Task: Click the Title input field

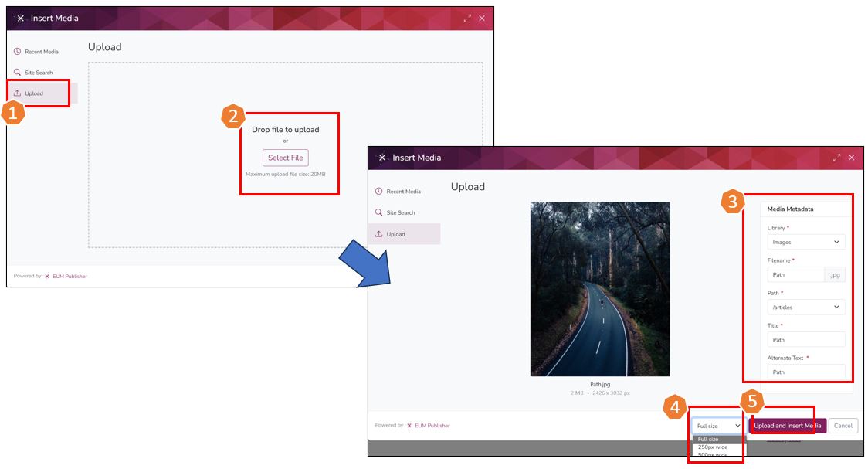Action: pyautogui.click(x=806, y=339)
